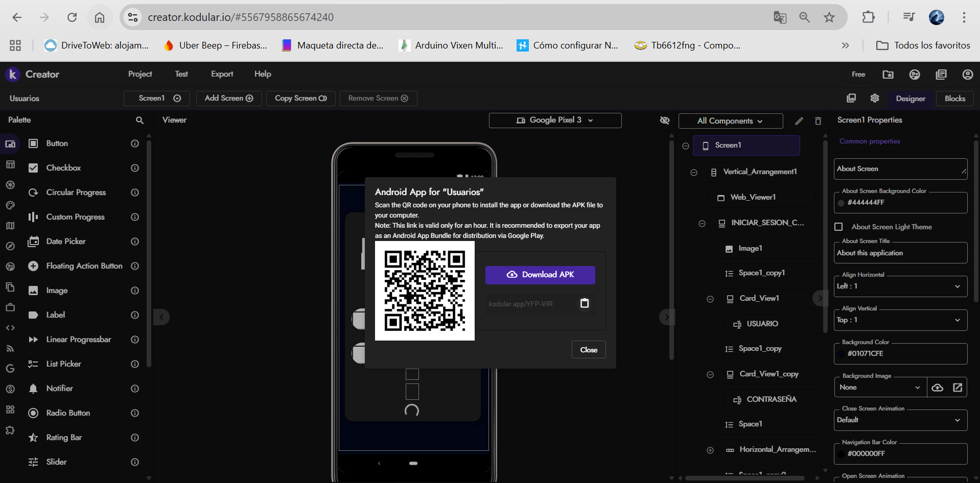Image resolution: width=980 pixels, height=483 pixels.
Task: Expand the Horizontal_Arrangement tree node
Action: pyautogui.click(x=710, y=450)
